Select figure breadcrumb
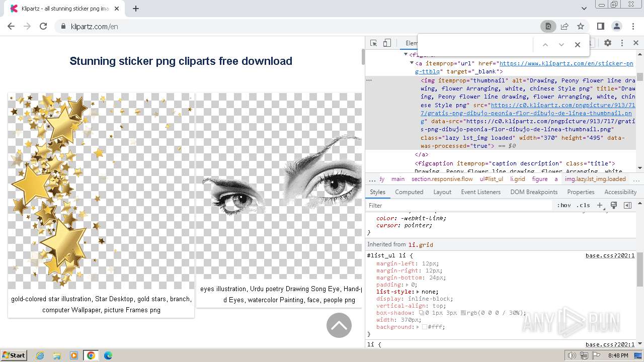 pyautogui.click(x=540, y=179)
